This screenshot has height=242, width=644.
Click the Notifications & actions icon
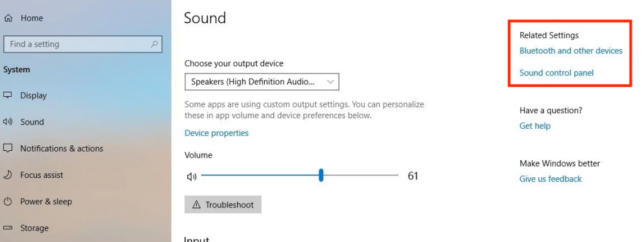pyautogui.click(x=8, y=148)
